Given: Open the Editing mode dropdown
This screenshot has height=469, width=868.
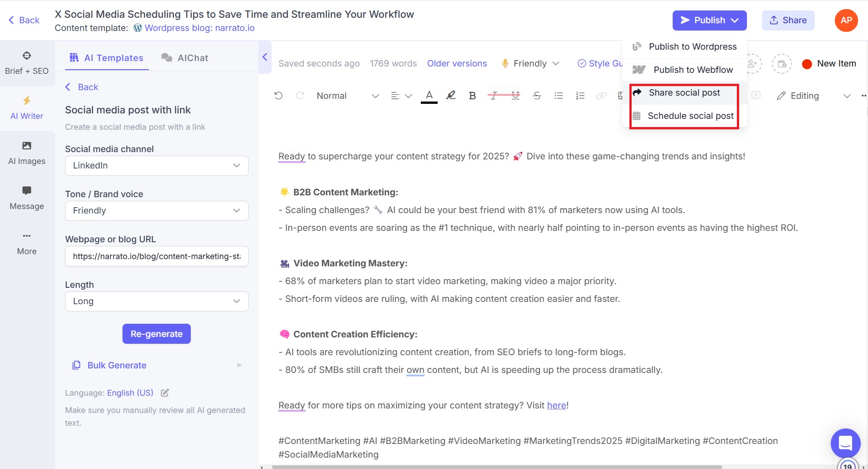Looking at the screenshot, I should pyautogui.click(x=814, y=96).
